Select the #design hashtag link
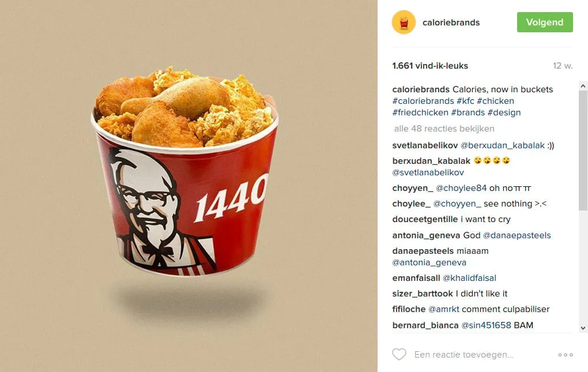Viewport: 588px width, 372px height. 504,112
